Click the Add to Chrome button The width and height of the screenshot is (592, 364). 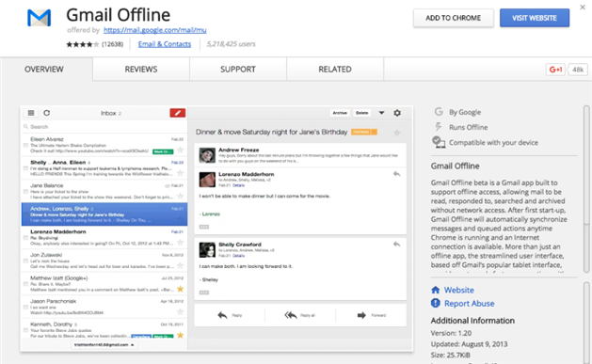click(453, 18)
